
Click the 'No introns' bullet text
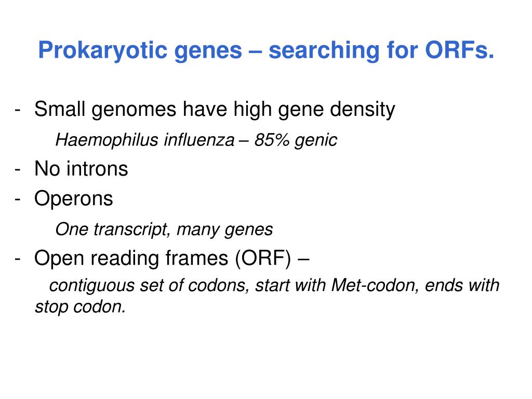(81, 169)
